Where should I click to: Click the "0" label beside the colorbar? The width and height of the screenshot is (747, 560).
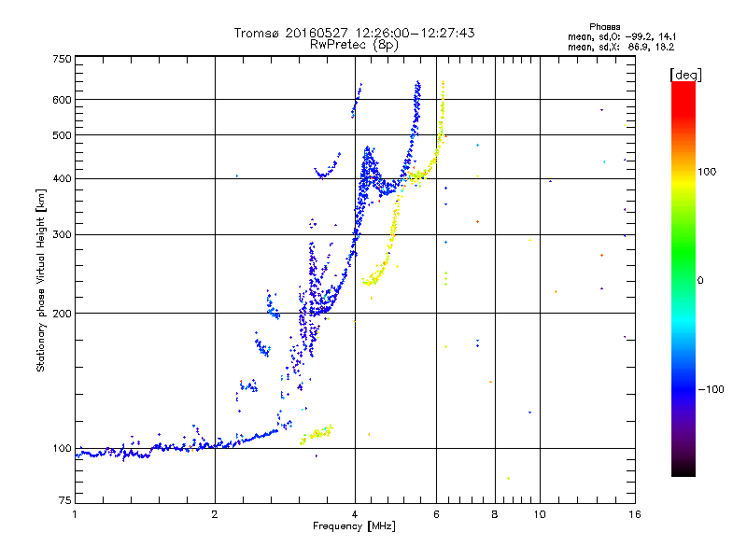point(700,280)
